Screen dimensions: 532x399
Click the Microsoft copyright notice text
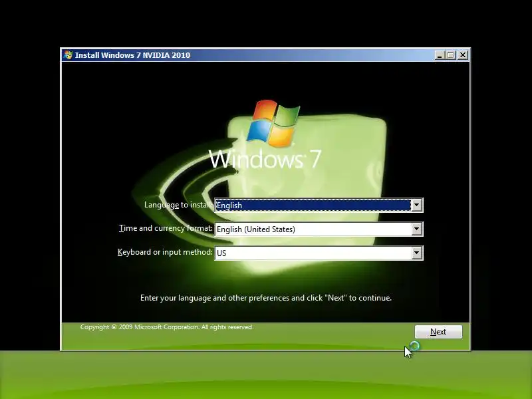tap(167, 327)
